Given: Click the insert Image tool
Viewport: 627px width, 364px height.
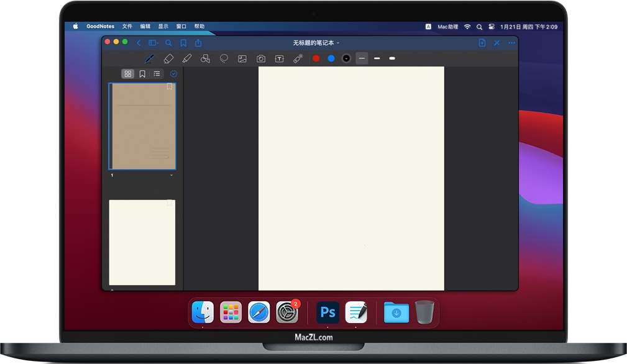Looking at the screenshot, I should coord(242,58).
